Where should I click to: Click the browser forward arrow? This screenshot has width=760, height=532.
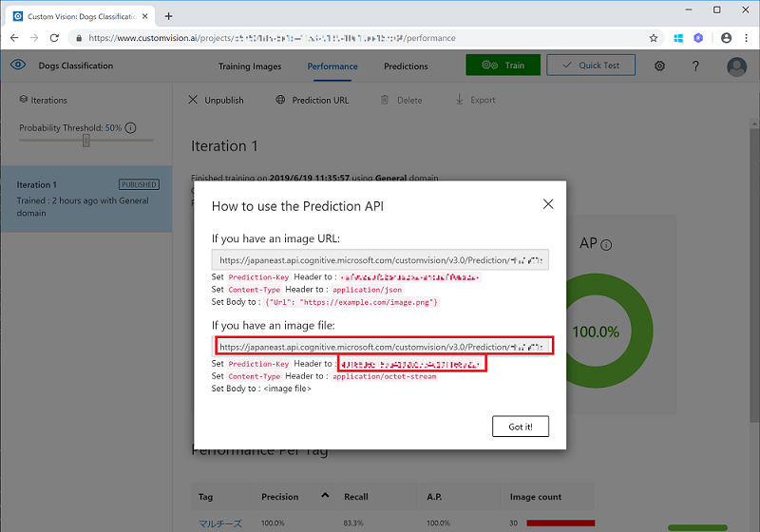tap(34, 38)
